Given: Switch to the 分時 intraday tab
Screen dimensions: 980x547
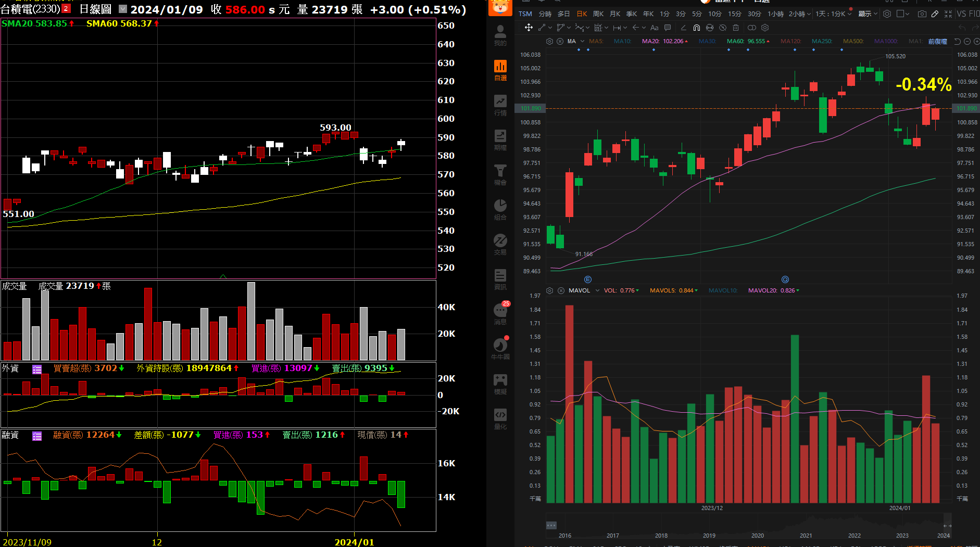Looking at the screenshot, I should (x=545, y=14).
